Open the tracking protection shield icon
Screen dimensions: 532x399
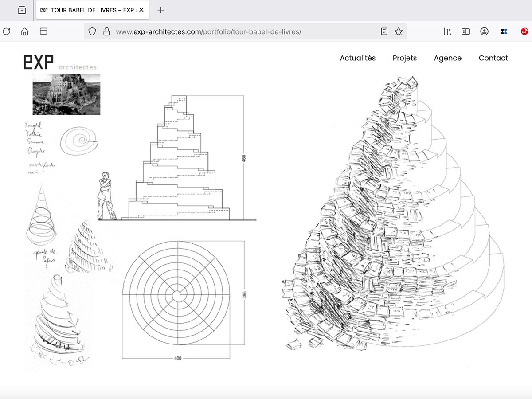click(x=92, y=31)
